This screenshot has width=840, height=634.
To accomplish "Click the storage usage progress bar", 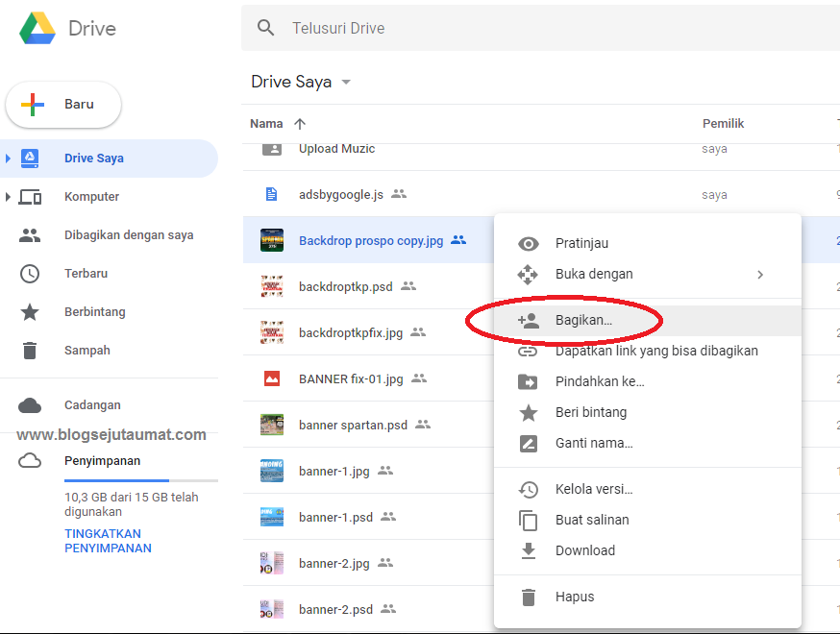I will [x=140, y=480].
